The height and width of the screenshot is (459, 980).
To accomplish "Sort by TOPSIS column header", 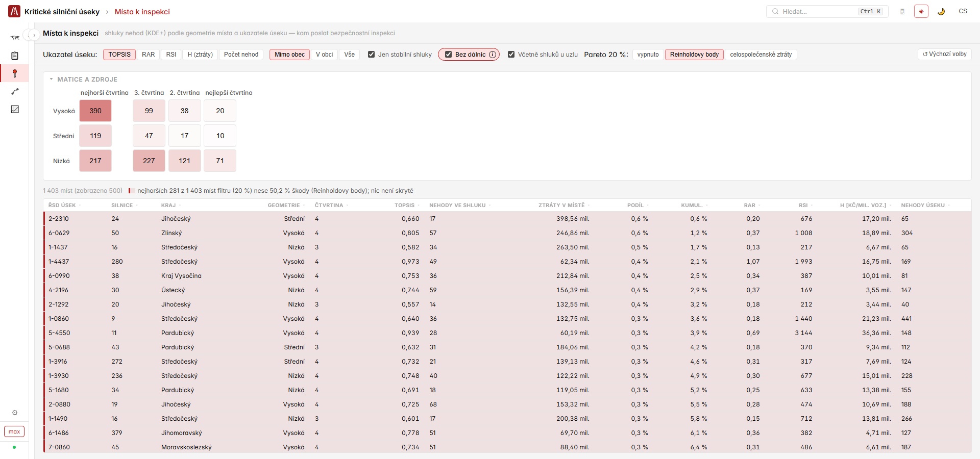I will [407, 205].
